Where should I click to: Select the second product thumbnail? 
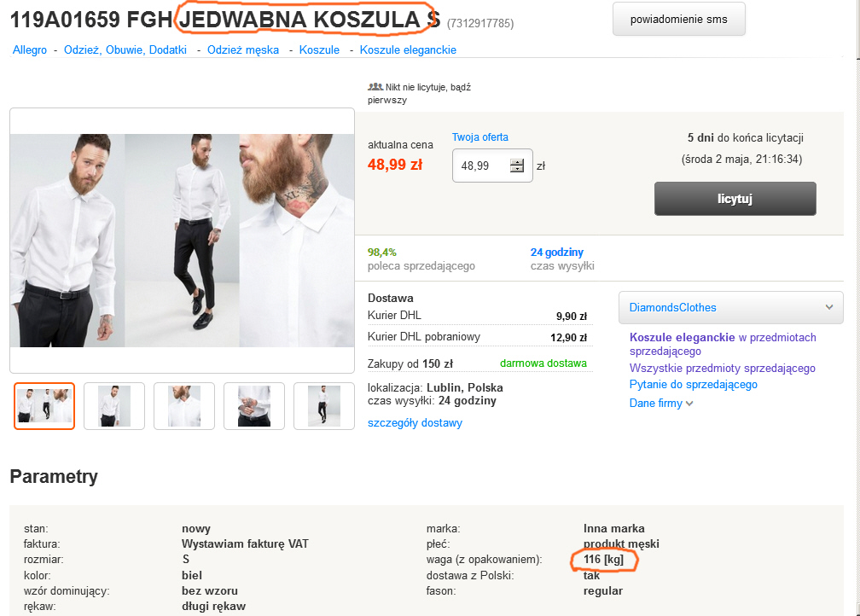(114, 406)
